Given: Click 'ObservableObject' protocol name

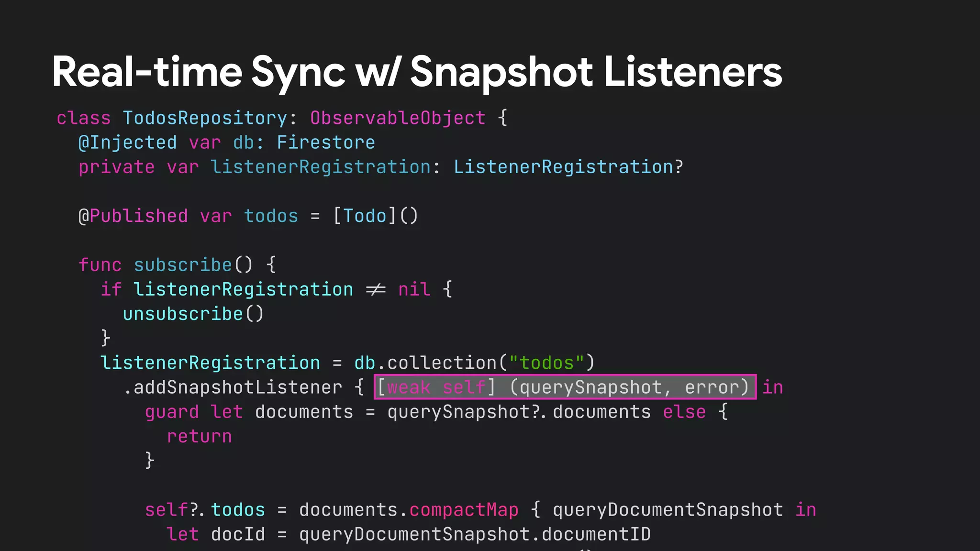Looking at the screenshot, I should pos(398,118).
